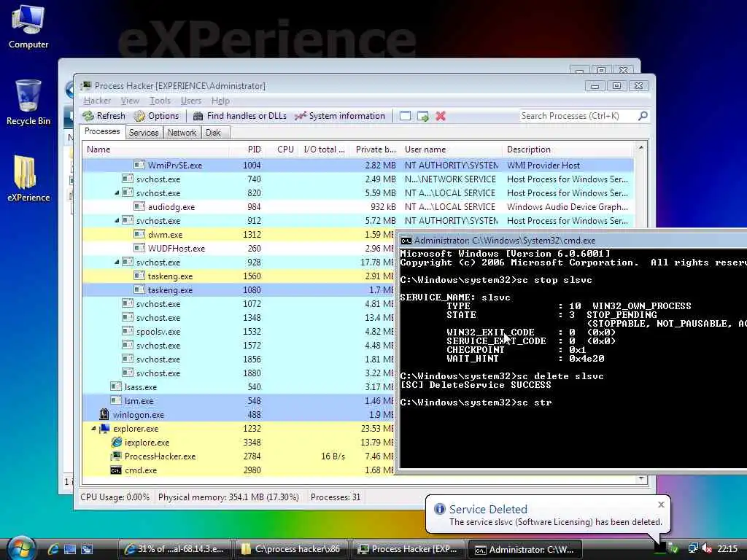The image size is (747, 560).
Task: Close the Service Deleted notification balloon
Action: coord(661,505)
